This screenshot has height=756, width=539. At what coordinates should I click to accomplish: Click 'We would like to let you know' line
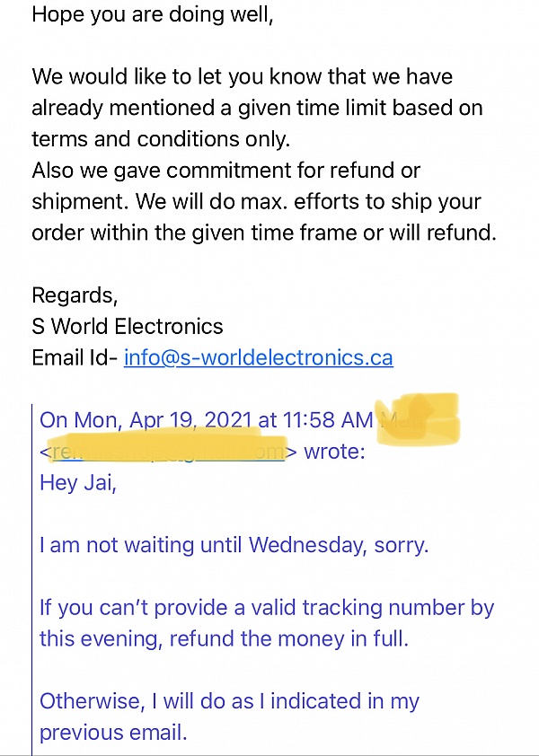click(243, 77)
